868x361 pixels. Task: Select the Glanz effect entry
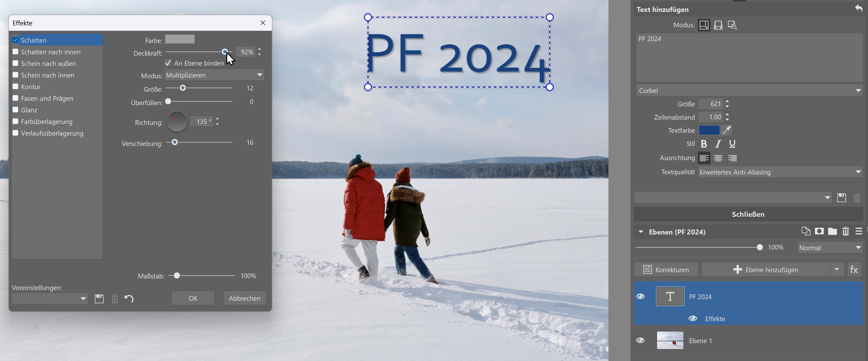click(x=29, y=110)
